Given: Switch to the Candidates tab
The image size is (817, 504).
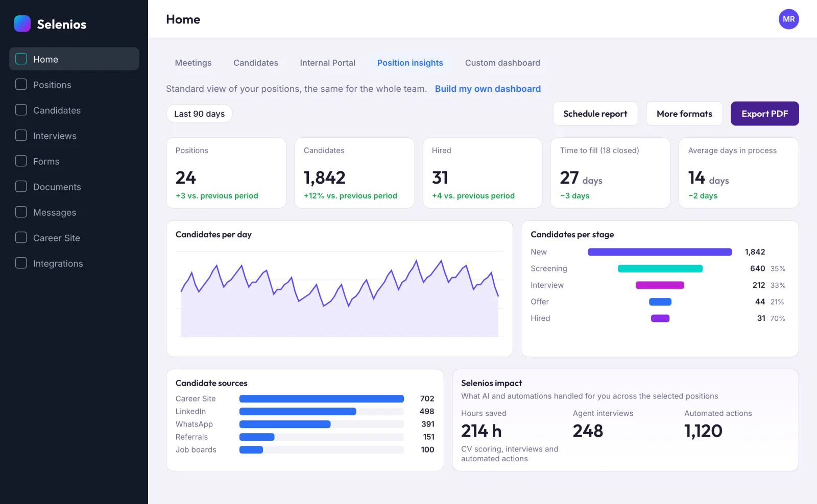Looking at the screenshot, I should pos(256,63).
